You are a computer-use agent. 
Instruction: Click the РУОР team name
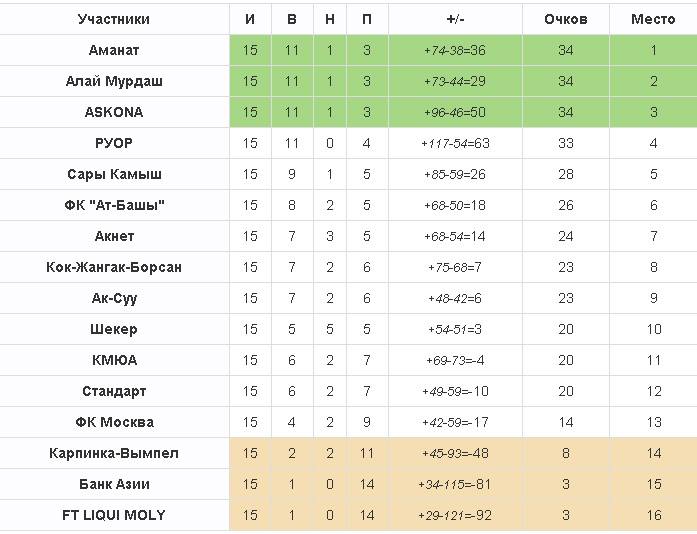(114, 143)
